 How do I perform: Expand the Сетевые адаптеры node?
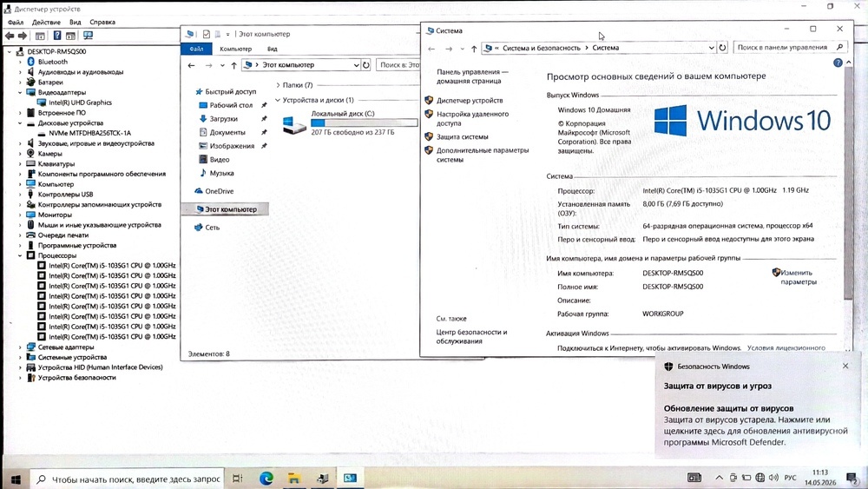tap(20, 347)
